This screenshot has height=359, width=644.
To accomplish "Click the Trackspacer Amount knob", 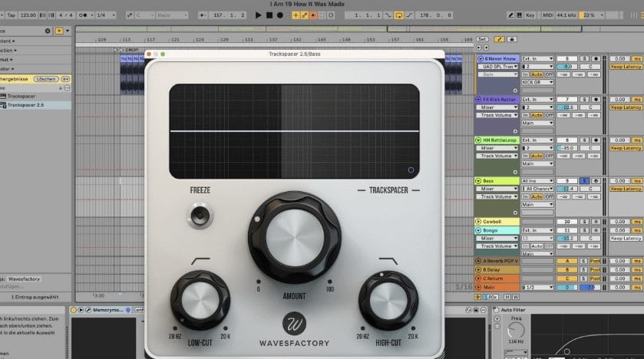I will pos(294,237).
